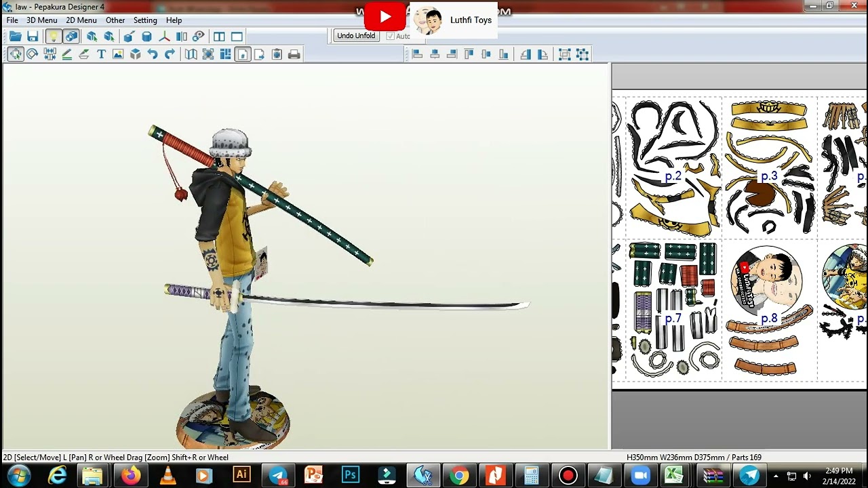Open the 2D Menu
Viewport: 868px width, 488px height.
[x=81, y=20]
